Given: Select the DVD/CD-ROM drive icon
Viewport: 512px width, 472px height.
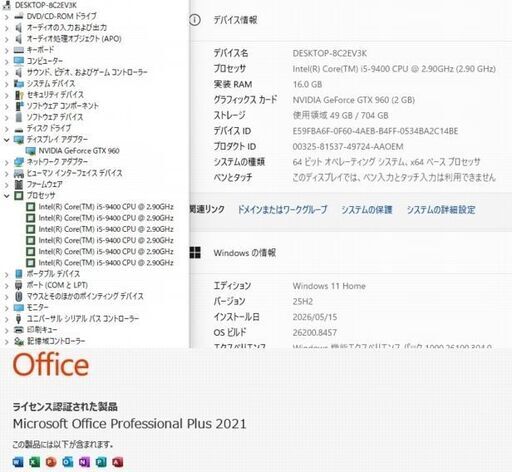Looking at the screenshot, I should 19,16.
